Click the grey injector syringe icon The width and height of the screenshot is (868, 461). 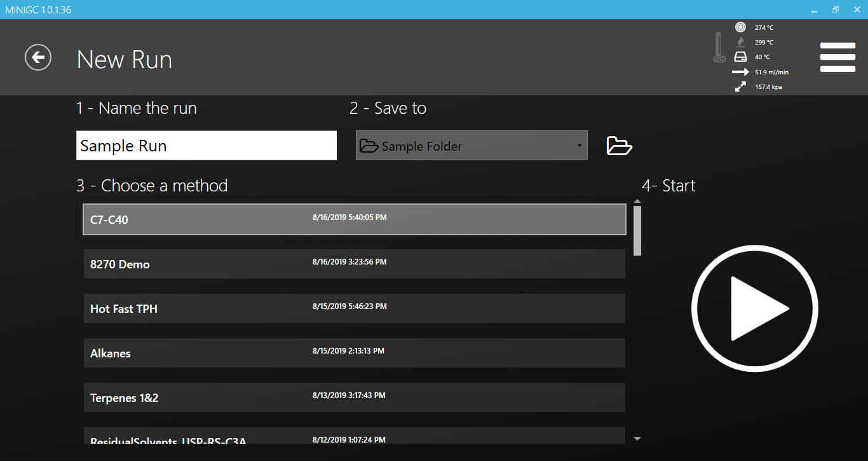719,48
